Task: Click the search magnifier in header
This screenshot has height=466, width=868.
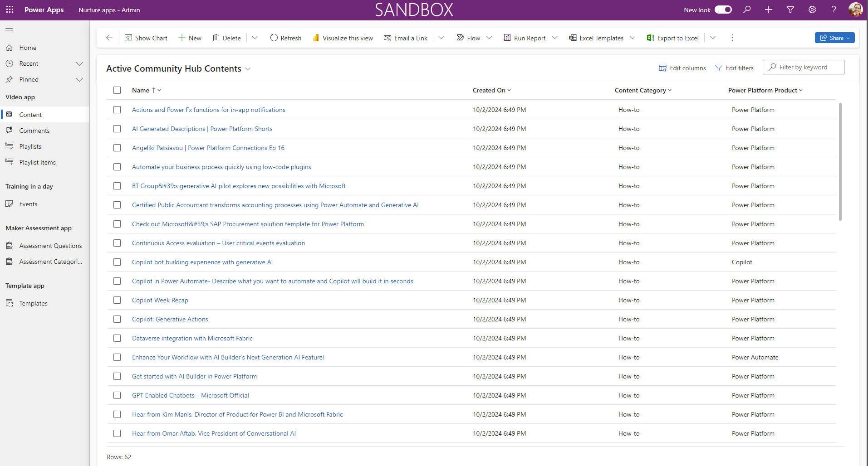Action: (747, 10)
